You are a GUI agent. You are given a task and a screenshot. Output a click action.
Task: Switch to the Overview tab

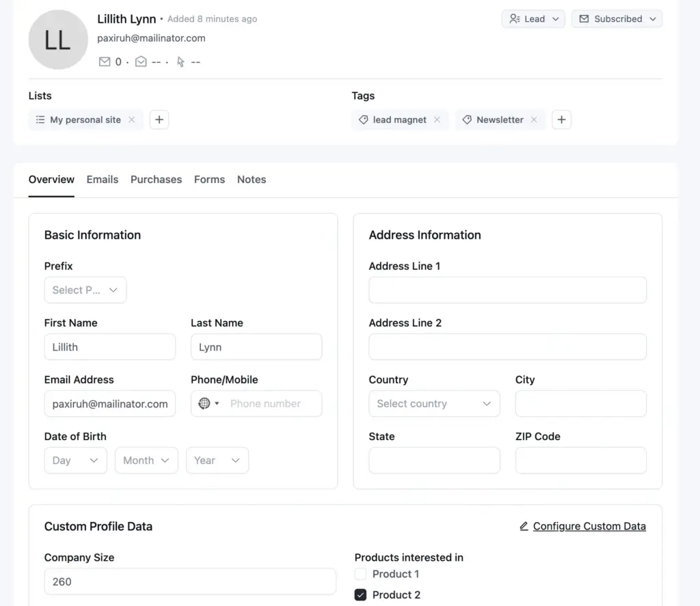[x=51, y=180]
